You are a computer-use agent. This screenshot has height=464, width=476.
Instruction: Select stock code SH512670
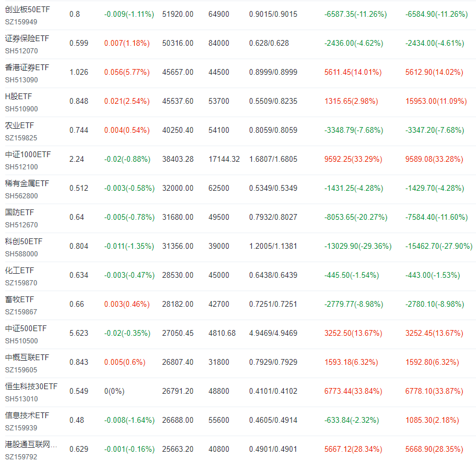tap(21, 225)
